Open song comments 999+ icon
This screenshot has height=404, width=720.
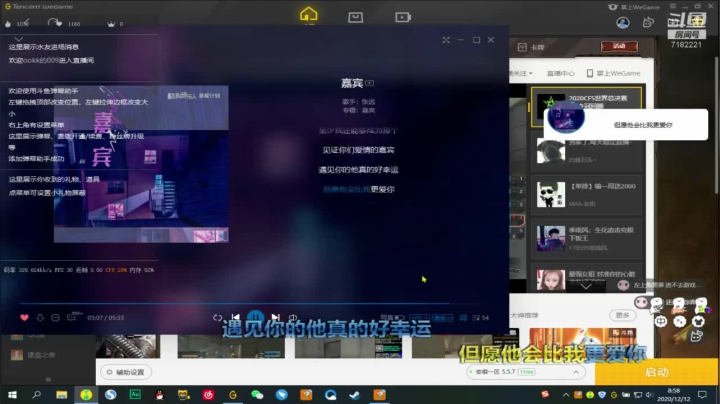tap(73, 316)
